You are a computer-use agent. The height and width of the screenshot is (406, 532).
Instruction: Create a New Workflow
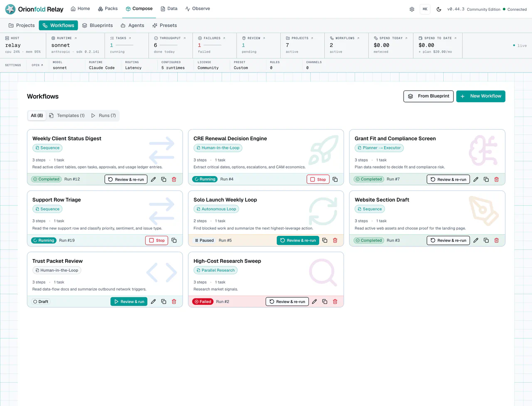pyautogui.click(x=481, y=96)
